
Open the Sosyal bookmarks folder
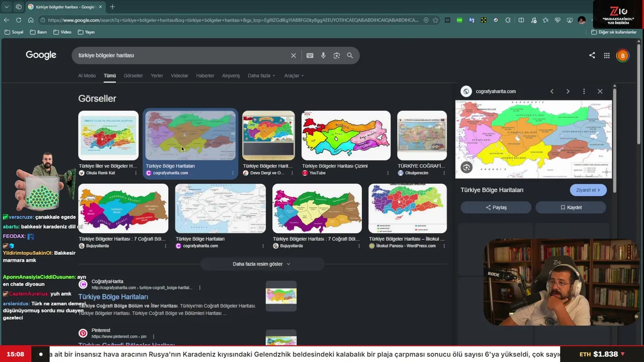tap(14, 32)
